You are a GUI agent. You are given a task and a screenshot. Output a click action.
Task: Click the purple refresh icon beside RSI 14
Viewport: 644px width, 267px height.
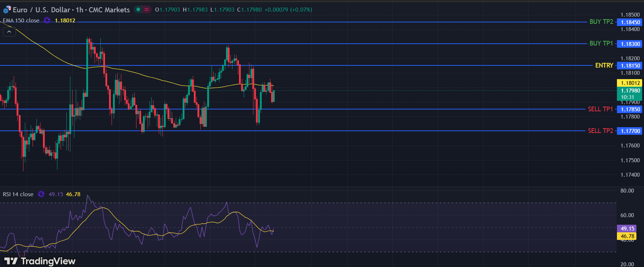41,194
